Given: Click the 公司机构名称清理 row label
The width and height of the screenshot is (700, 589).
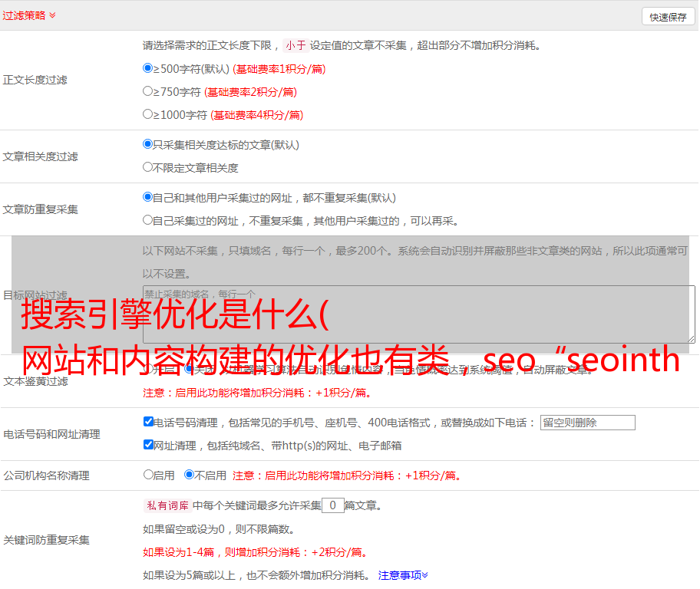Looking at the screenshot, I should click(46, 475).
